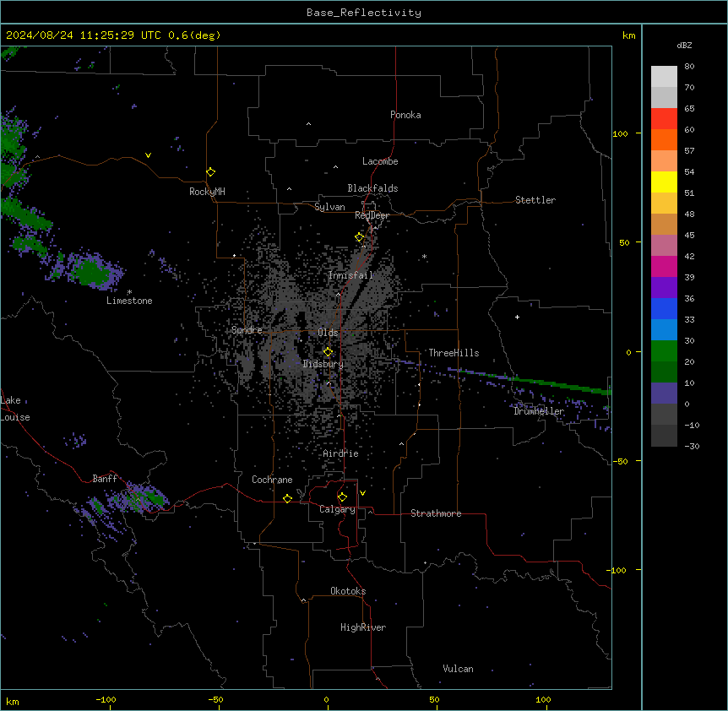Viewport: 728px width, 711px height.
Task: Pick the red 60-65 dBZ legend swatch
Action: [664, 119]
